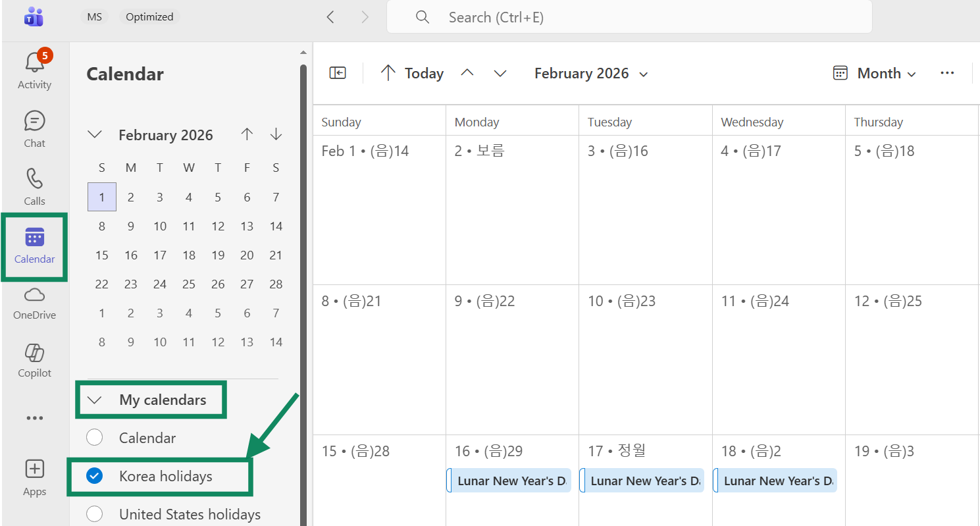The width and height of the screenshot is (980, 526).
Task: Uncheck the Korea holidays calendar
Action: (x=95, y=476)
